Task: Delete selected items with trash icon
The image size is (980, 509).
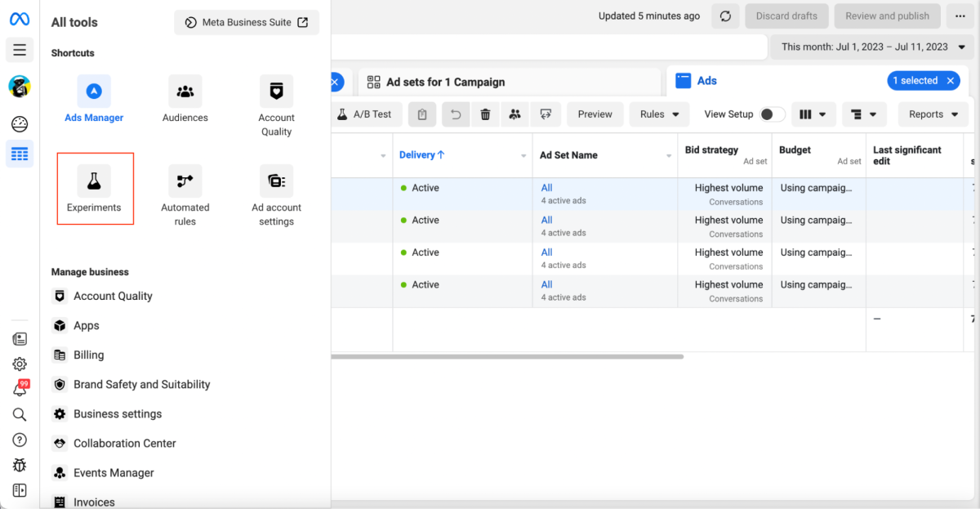Action: click(x=485, y=114)
